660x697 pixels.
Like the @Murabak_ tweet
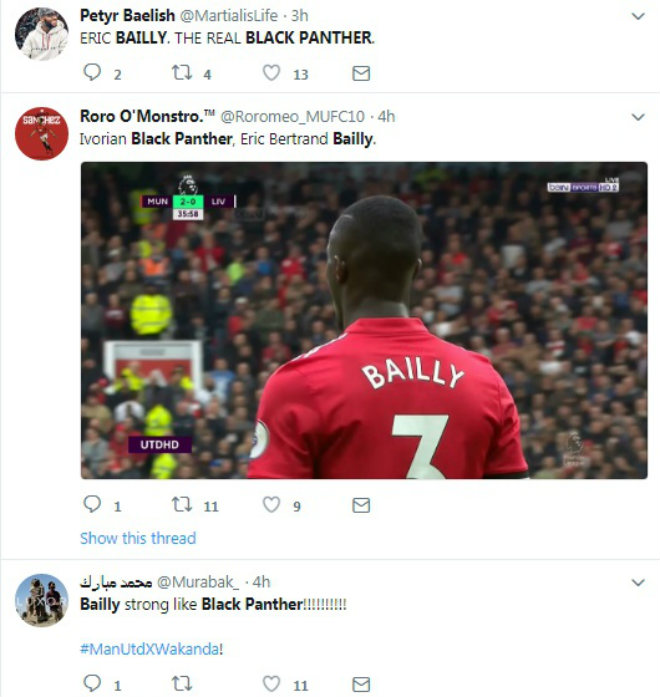[x=271, y=684]
